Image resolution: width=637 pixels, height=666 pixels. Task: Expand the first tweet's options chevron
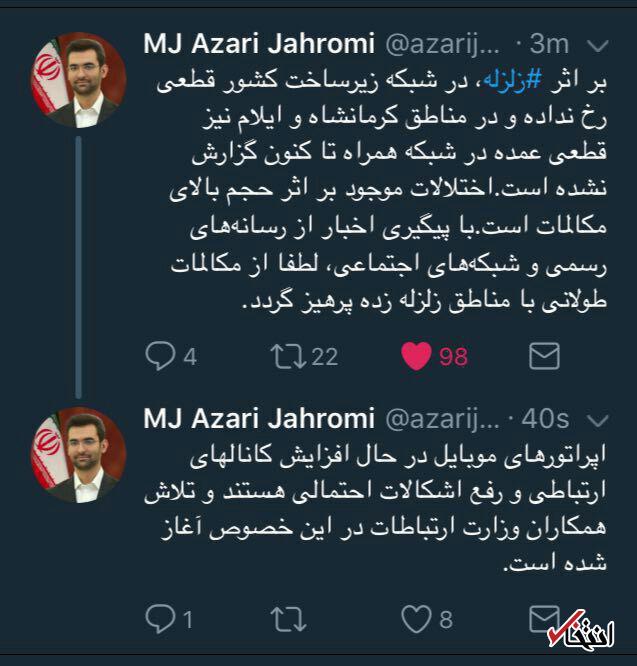coord(598,45)
